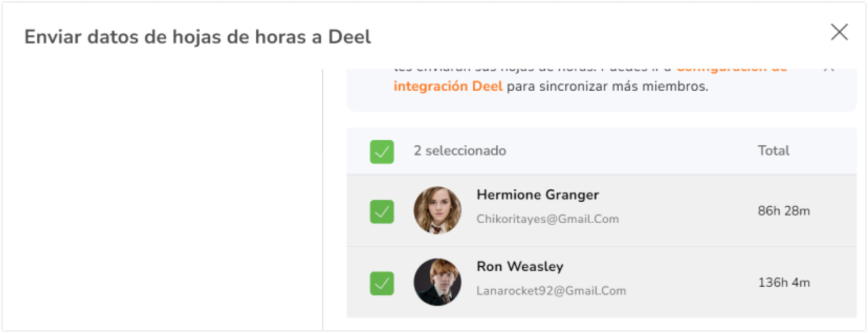Uncheck Ron Weasley's checkbox
The image size is (868, 333).
click(x=382, y=283)
